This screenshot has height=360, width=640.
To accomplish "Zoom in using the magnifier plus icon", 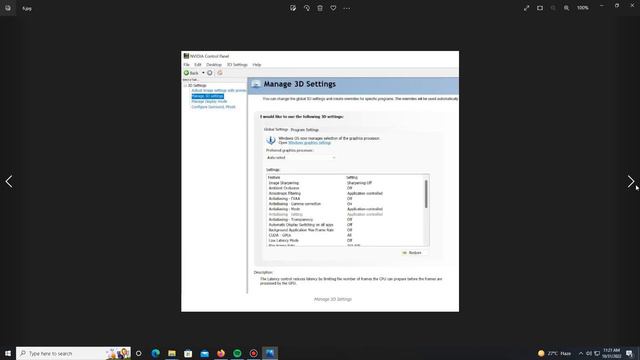I will tap(567, 8).
